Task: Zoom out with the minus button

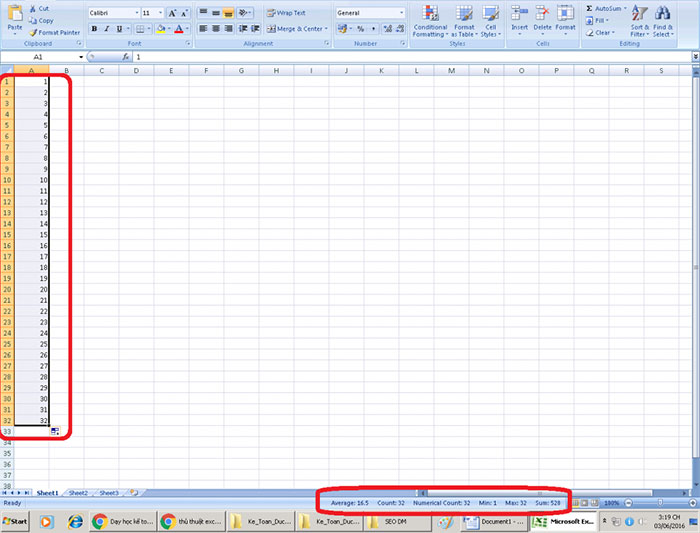Action: coord(628,503)
